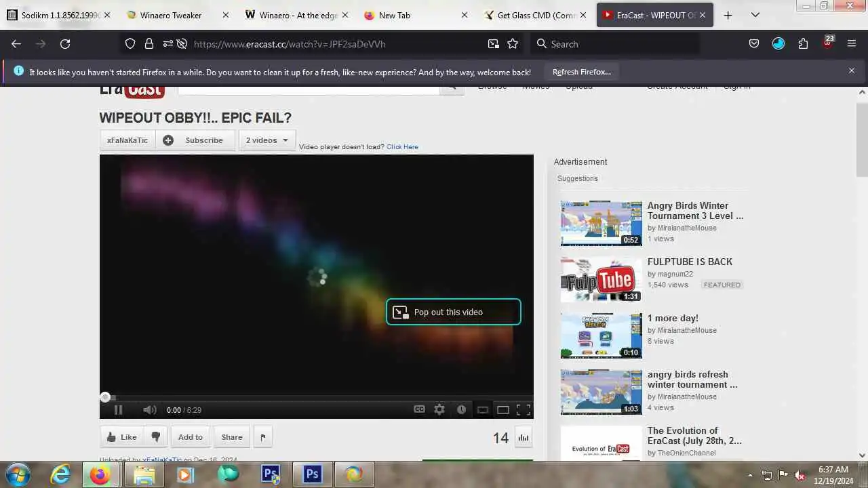Toggle closed captions CC in the player

coord(419,409)
